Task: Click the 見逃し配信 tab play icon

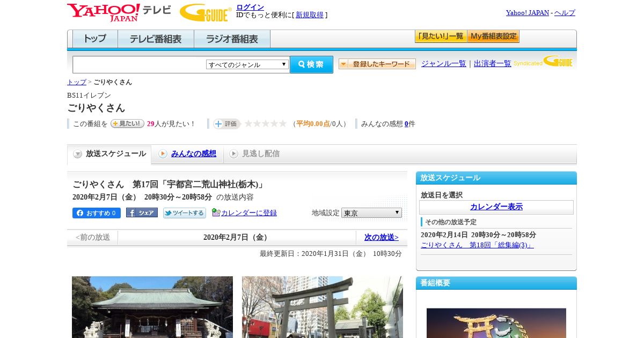Action: click(x=233, y=154)
